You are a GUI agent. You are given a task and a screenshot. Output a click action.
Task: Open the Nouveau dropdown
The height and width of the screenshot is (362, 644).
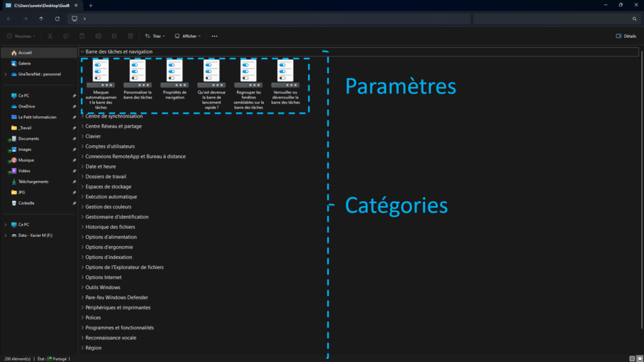coord(21,36)
